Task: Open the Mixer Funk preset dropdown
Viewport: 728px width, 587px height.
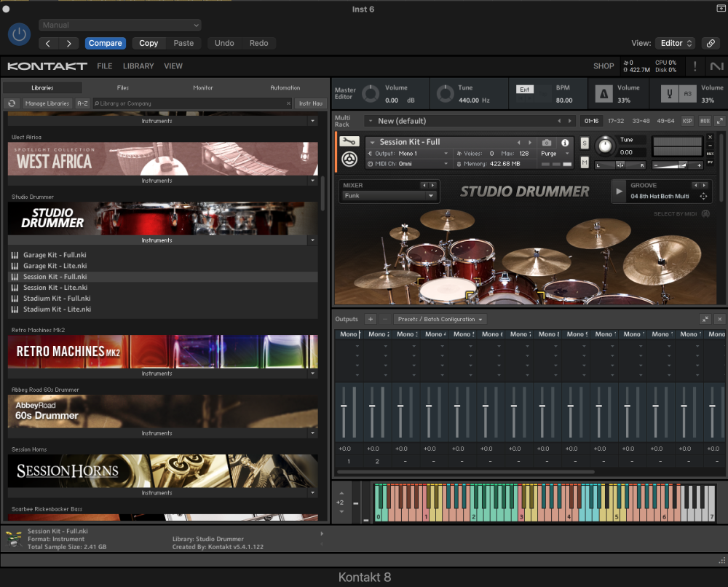Action: click(x=389, y=196)
